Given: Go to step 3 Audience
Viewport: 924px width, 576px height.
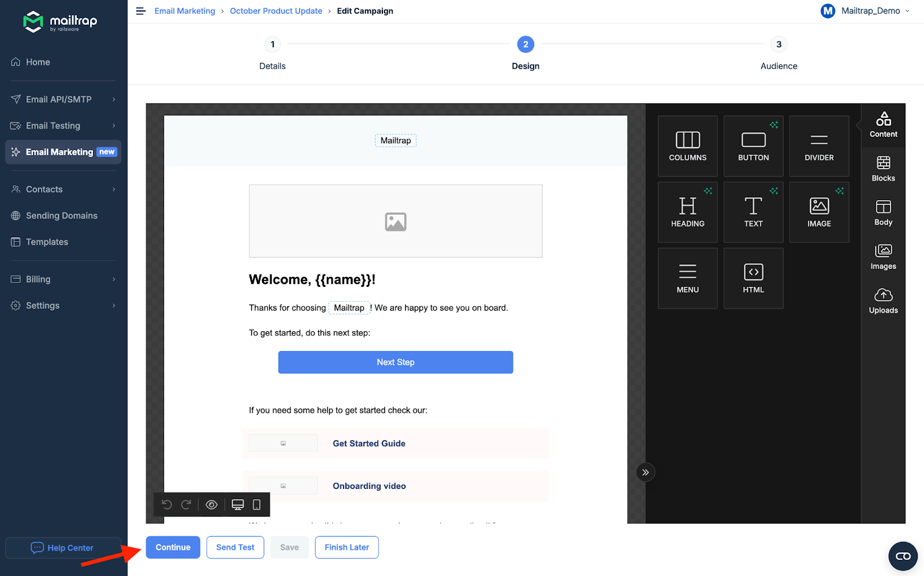Looking at the screenshot, I should coord(779,53).
